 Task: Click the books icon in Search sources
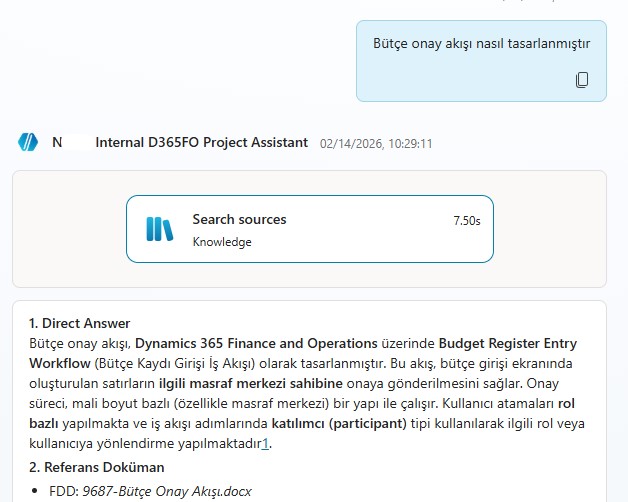(160, 229)
